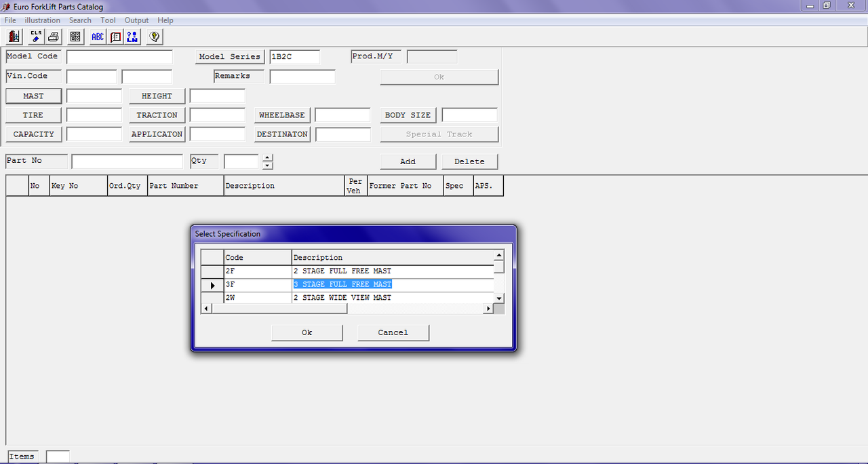Image resolution: width=868 pixels, height=464 pixels.
Task: Click the highlighted '3 STAGE FULL FREE MAST' cell
Action: (x=342, y=285)
